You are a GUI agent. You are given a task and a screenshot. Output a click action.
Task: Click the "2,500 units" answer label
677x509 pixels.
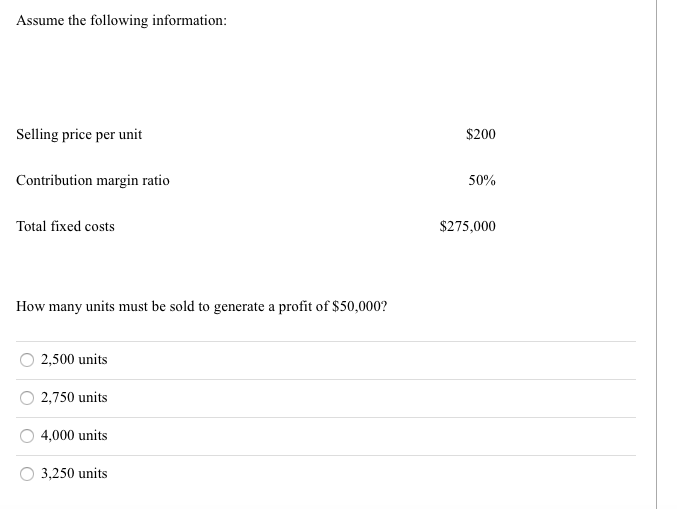pos(74,359)
